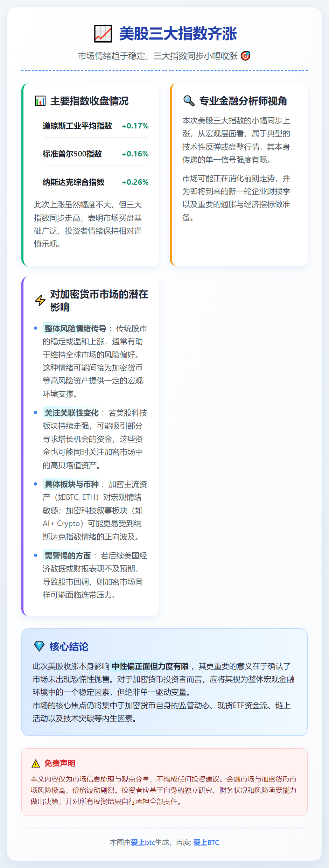Click the paragraph starting 市场可能正在消化前期走势
Image resolution: width=329 pixels, height=868 pixels.
[x=236, y=198]
